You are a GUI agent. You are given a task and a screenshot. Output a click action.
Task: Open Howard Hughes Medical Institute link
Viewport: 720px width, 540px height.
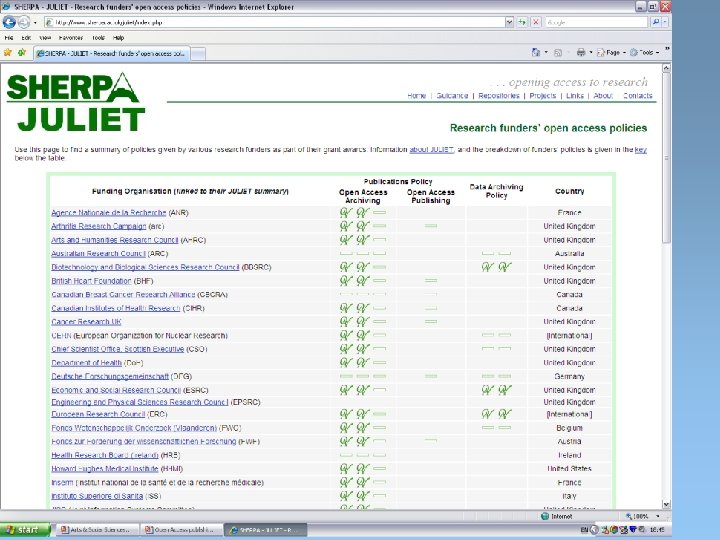point(105,469)
